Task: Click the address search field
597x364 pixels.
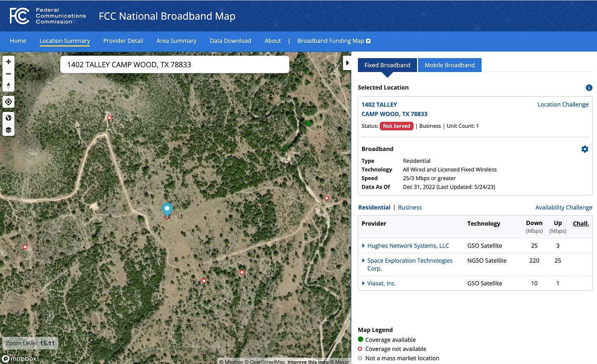Action: 175,65
